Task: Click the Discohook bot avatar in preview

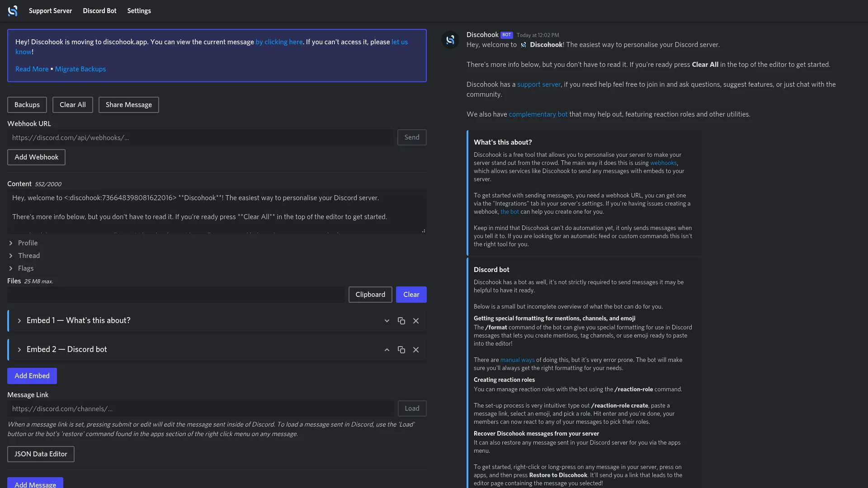Action: pos(450,40)
